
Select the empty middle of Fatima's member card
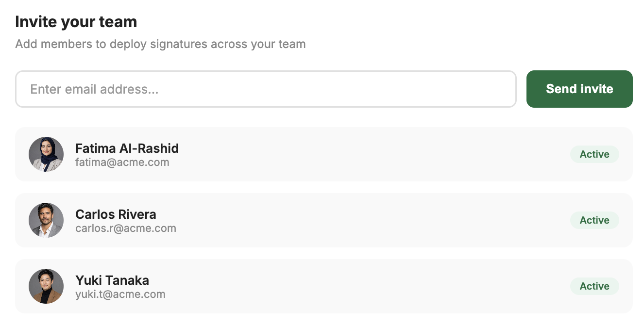369,154
